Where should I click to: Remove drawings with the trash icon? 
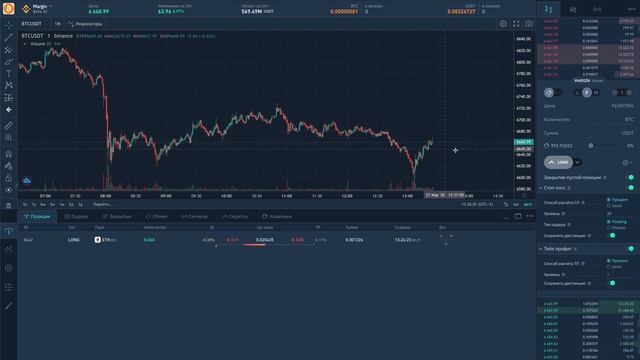(9, 206)
